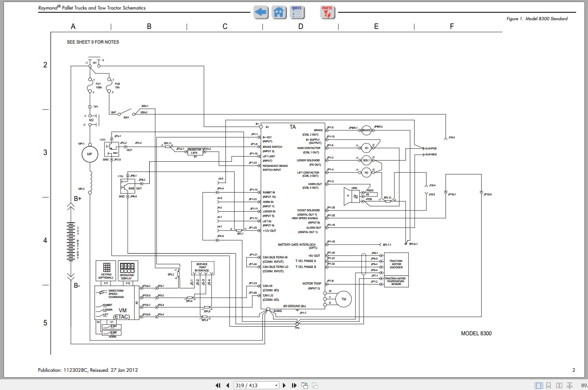Open the PARTS catalog button

327,12
